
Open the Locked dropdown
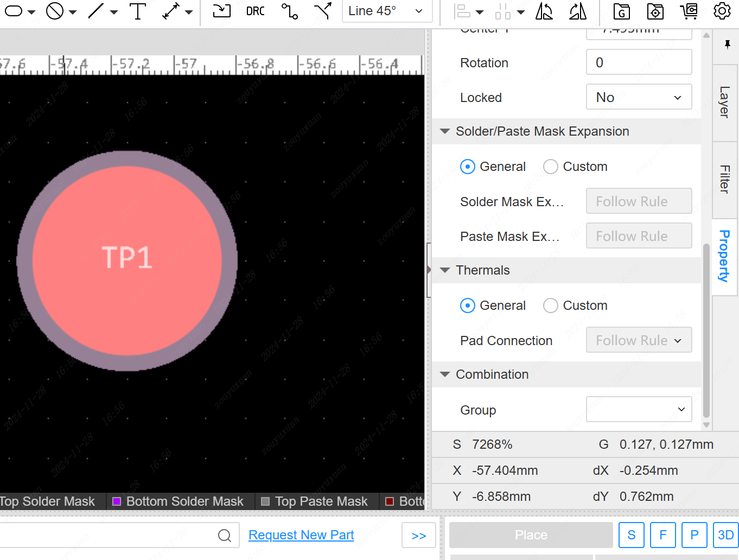pyautogui.click(x=639, y=97)
